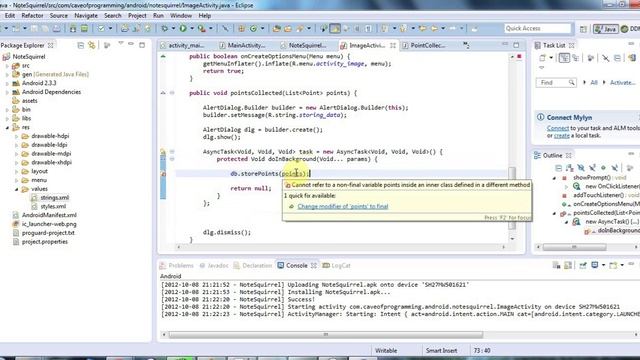This screenshot has width=640, height=360.
Task: Click the New Java Package icon
Action: tap(241, 28)
